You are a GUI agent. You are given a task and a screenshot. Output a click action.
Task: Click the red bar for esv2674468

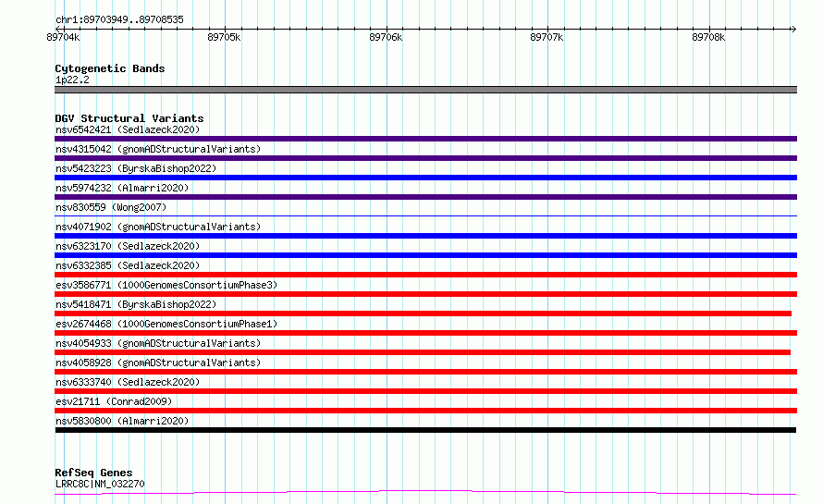point(425,333)
